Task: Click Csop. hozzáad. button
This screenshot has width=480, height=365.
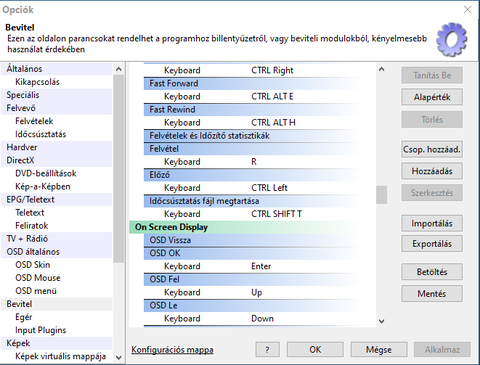Action: [x=432, y=149]
